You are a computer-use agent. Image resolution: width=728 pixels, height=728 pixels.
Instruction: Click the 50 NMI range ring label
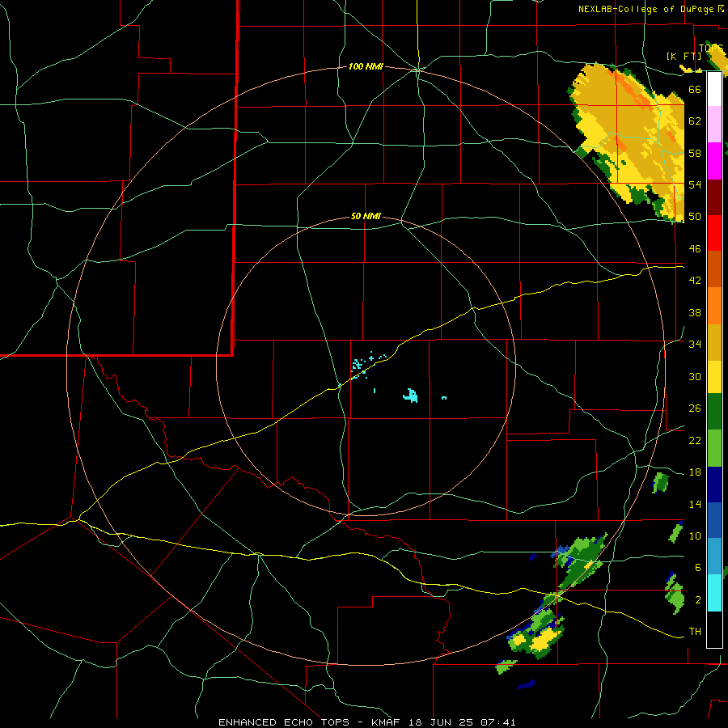[366, 216]
